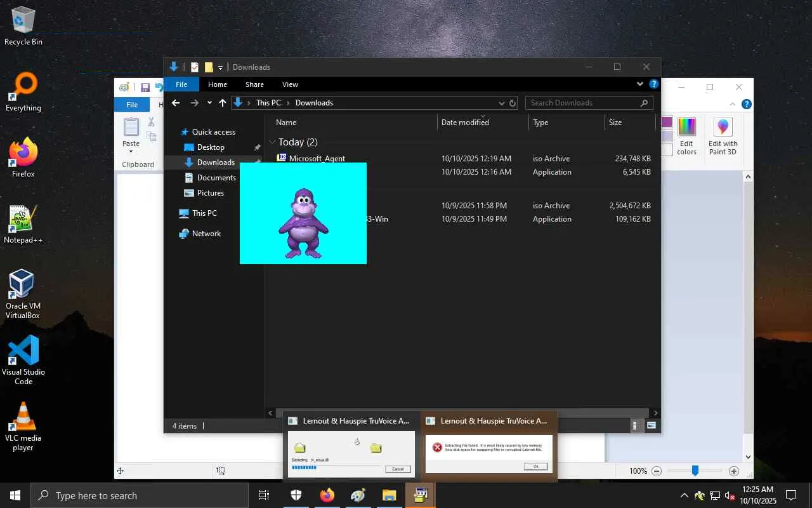This screenshot has width=812, height=508.
Task: Open Firefox from the taskbar
Action: pos(327,495)
